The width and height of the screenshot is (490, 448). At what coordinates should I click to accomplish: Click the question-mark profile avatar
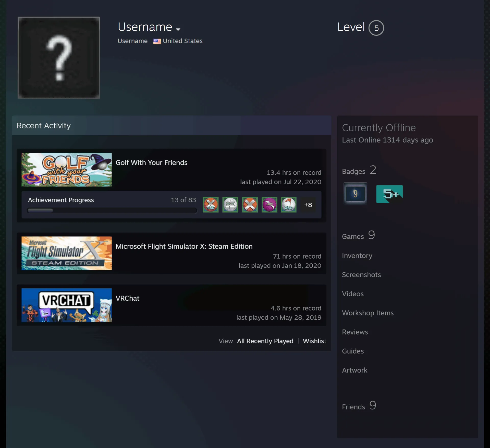[x=59, y=58]
